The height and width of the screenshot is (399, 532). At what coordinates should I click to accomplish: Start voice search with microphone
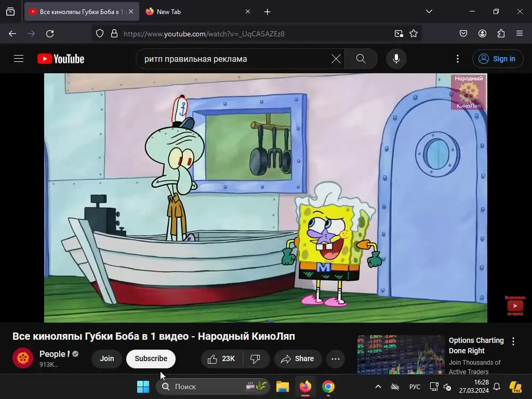pyautogui.click(x=396, y=59)
